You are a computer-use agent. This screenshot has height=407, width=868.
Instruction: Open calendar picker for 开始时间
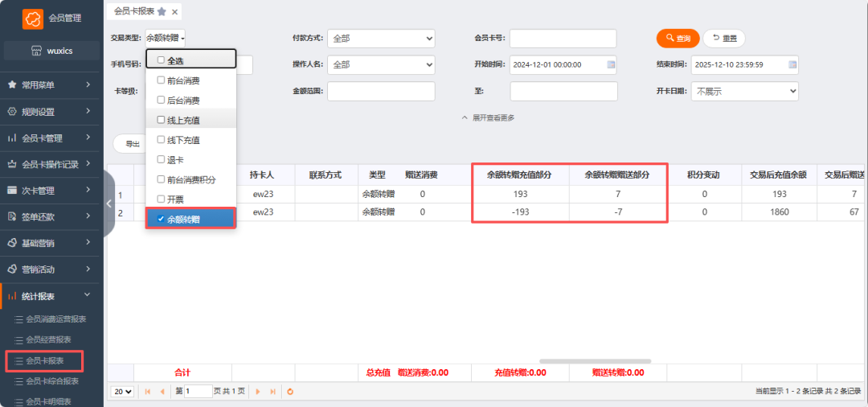pyautogui.click(x=611, y=65)
